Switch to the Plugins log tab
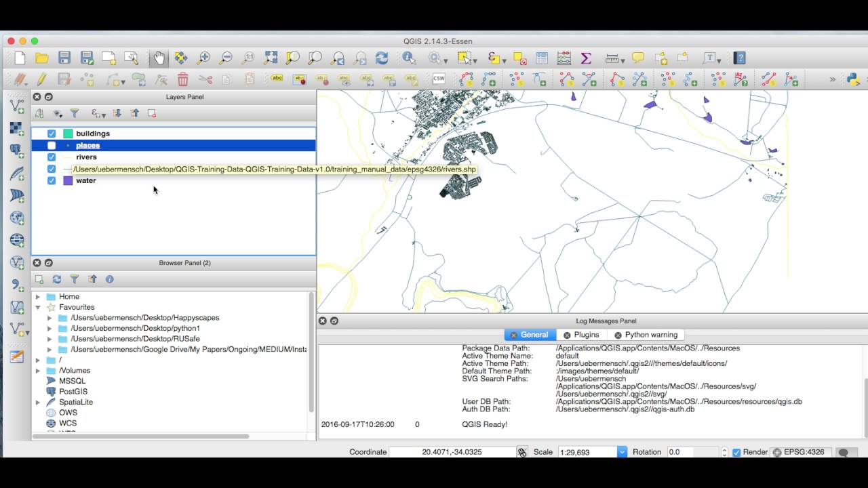The height and width of the screenshot is (488, 868). point(581,335)
